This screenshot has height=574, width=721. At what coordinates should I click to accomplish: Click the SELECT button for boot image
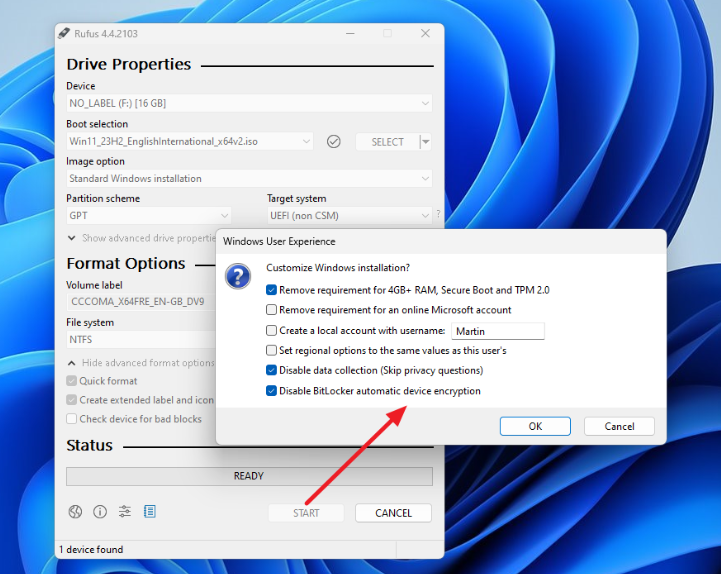pos(388,142)
